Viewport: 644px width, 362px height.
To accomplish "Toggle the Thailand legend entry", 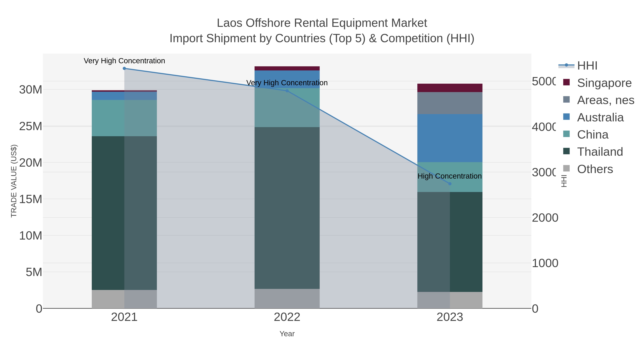I will (593, 152).
